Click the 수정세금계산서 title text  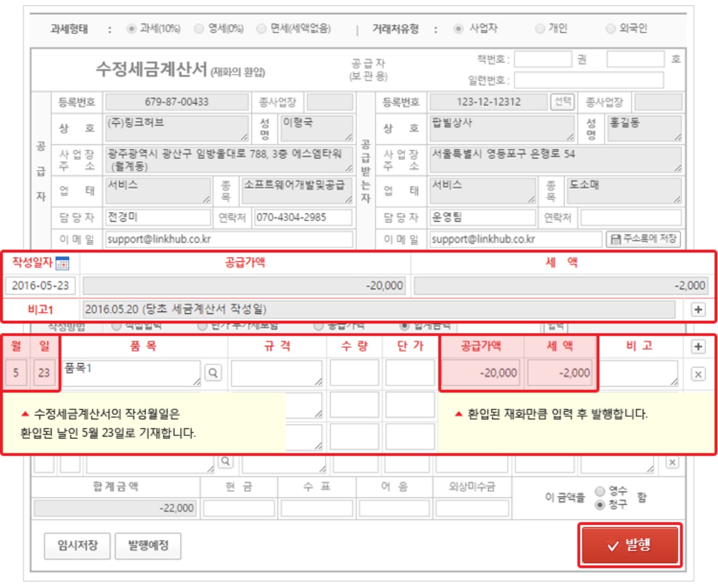[151, 70]
